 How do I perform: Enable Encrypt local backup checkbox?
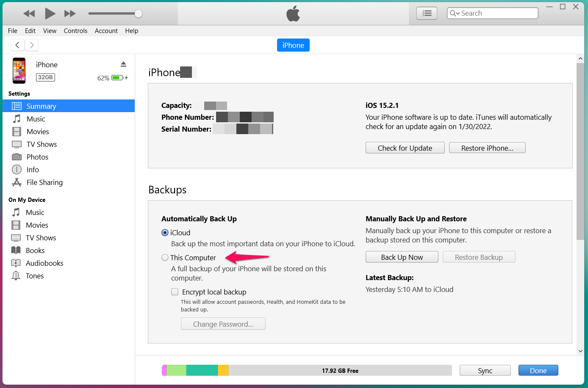175,292
